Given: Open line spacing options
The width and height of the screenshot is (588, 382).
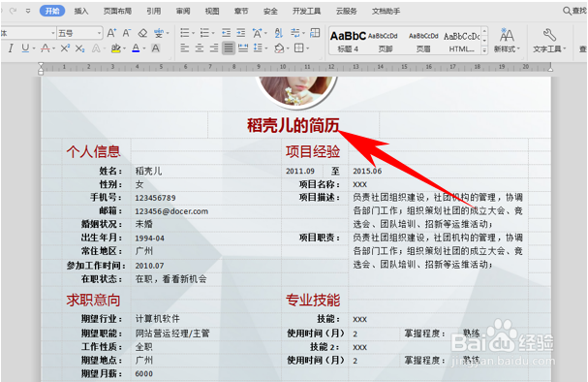Looking at the screenshot, I should tap(258, 48).
